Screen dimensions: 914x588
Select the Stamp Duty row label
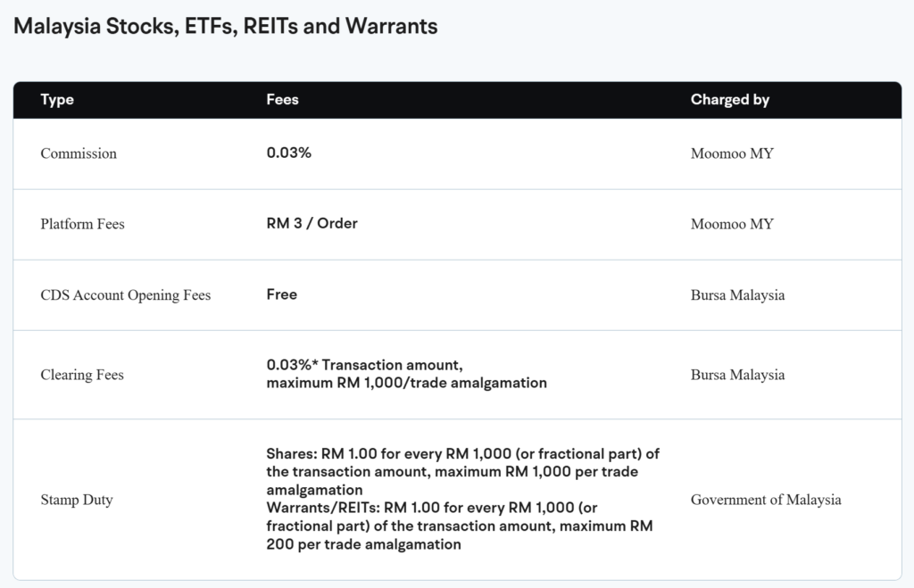[x=77, y=500]
